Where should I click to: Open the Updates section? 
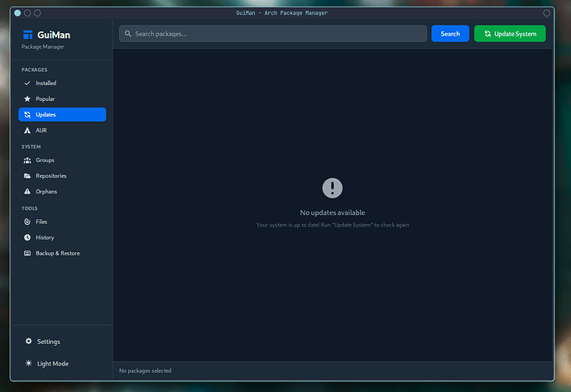pyautogui.click(x=62, y=115)
